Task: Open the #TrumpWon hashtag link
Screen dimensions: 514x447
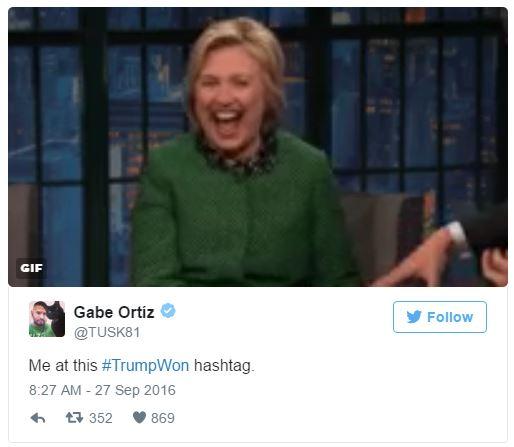Action: click(145, 365)
